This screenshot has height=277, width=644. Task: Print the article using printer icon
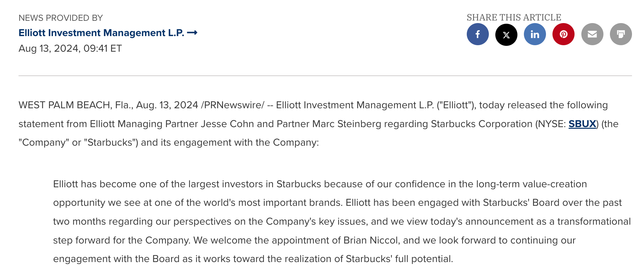pos(621,34)
